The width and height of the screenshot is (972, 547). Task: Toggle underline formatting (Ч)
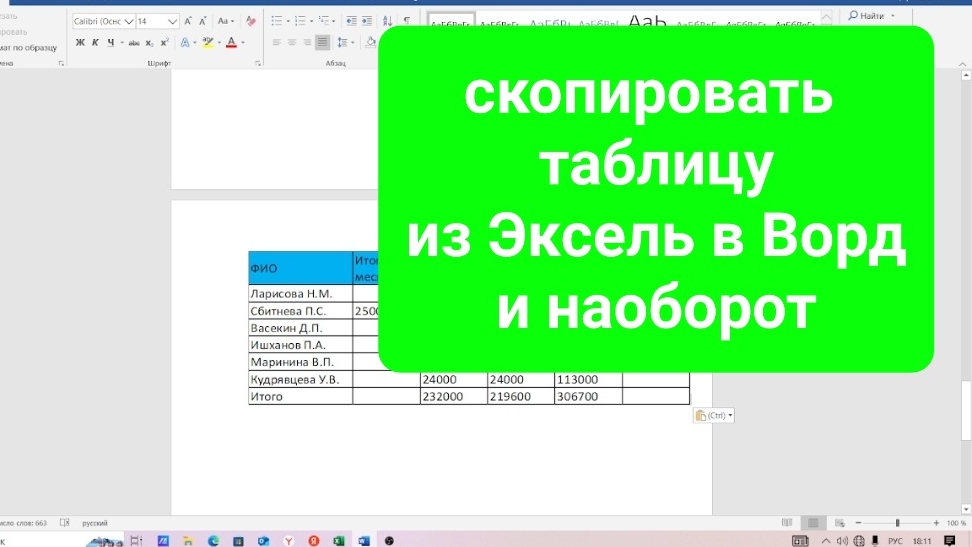pyautogui.click(x=110, y=42)
